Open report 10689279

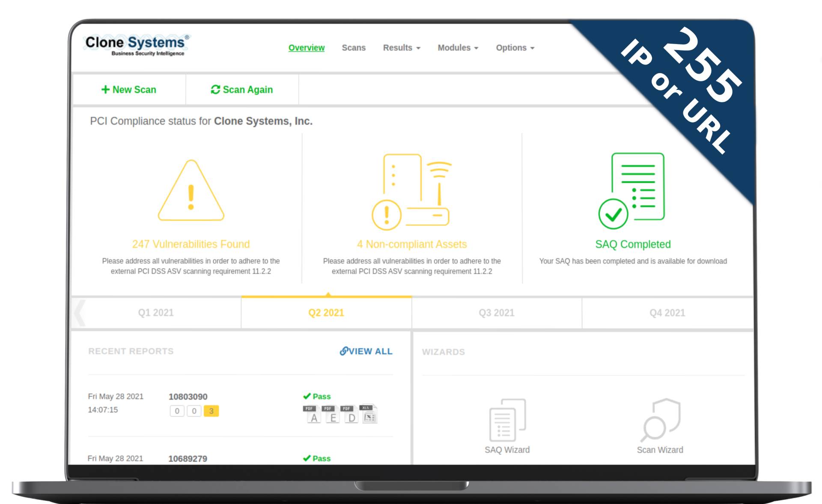tap(188, 459)
